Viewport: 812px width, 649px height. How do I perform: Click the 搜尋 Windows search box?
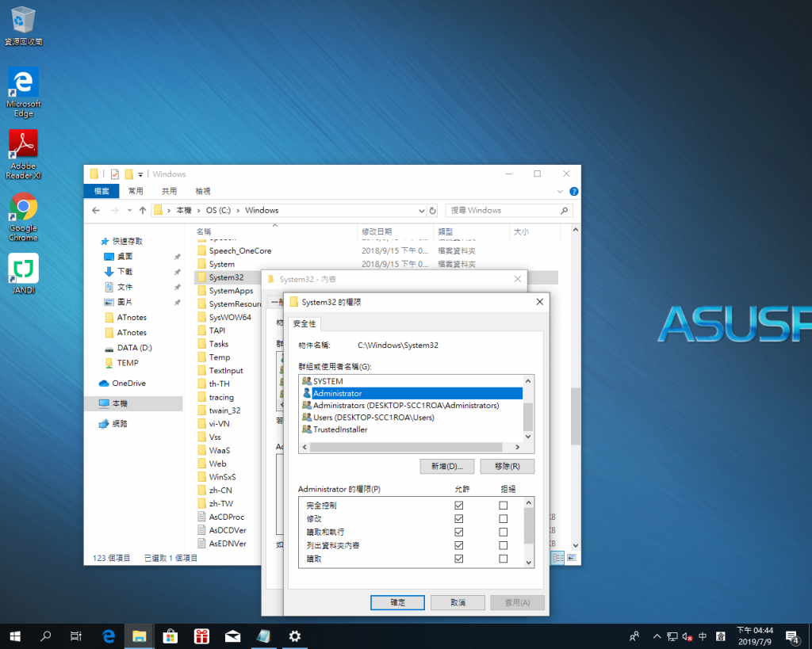pyautogui.click(x=509, y=211)
